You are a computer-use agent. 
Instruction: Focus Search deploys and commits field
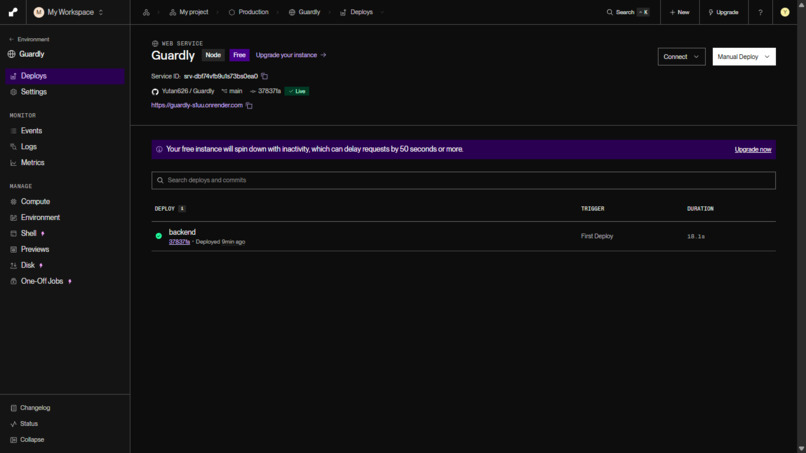(x=463, y=180)
